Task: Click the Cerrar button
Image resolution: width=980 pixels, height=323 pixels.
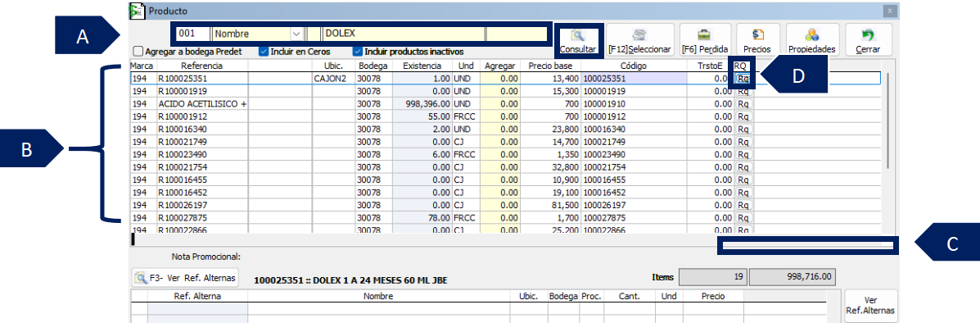Action: (x=868, y=41)
